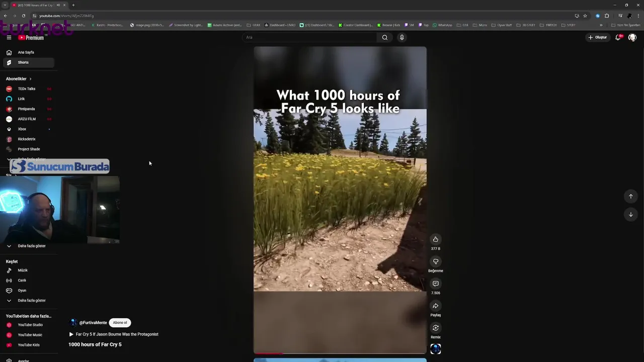
Task: Open 'Browse | Kick' bookmark
Action: pos(389,25)
